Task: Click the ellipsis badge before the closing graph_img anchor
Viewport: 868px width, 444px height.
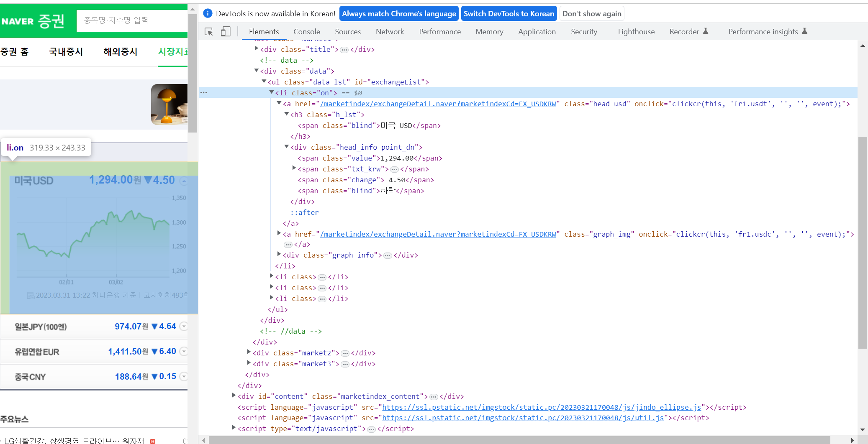Action: [x=288, y=245]
